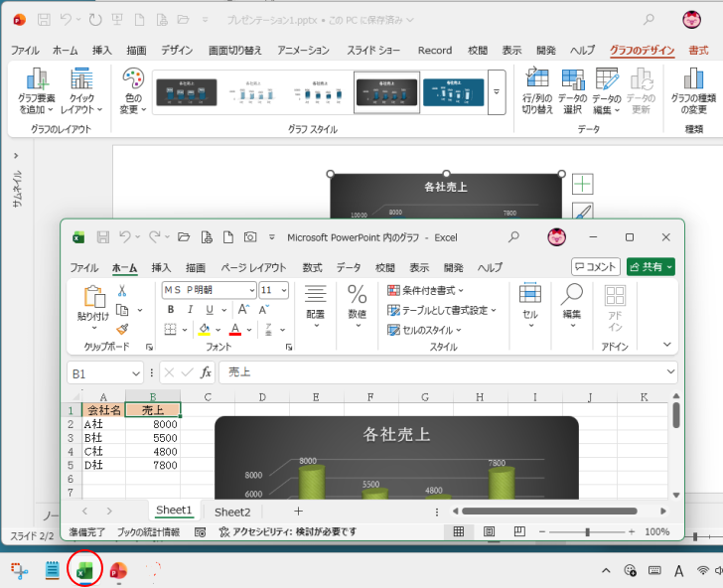723x588 pixels.
Task: Click Insert Function fx icon
Action: 206,372
